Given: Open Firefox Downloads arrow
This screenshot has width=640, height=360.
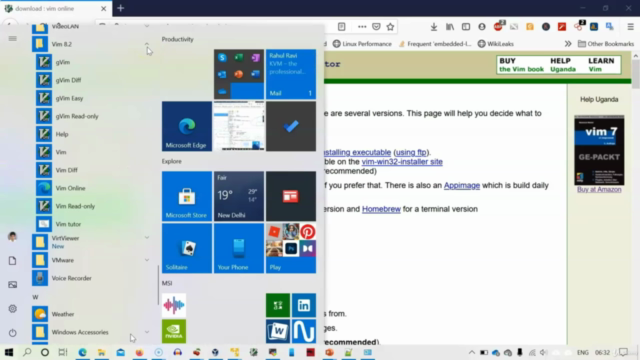Looking at the screenshot, I should click(433, 27).
